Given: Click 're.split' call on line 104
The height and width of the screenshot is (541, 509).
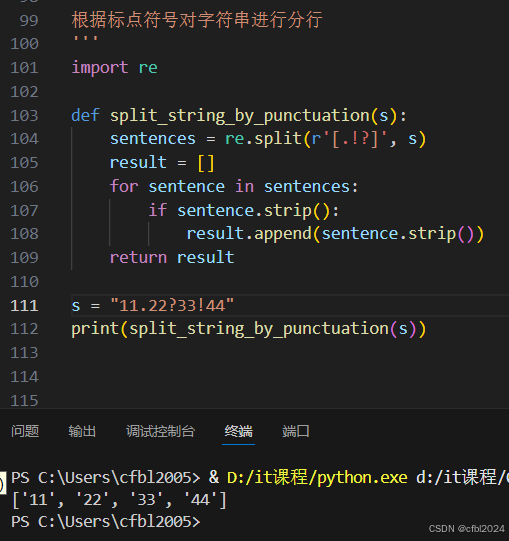Looking at the screenshot, I should point(263,139).
